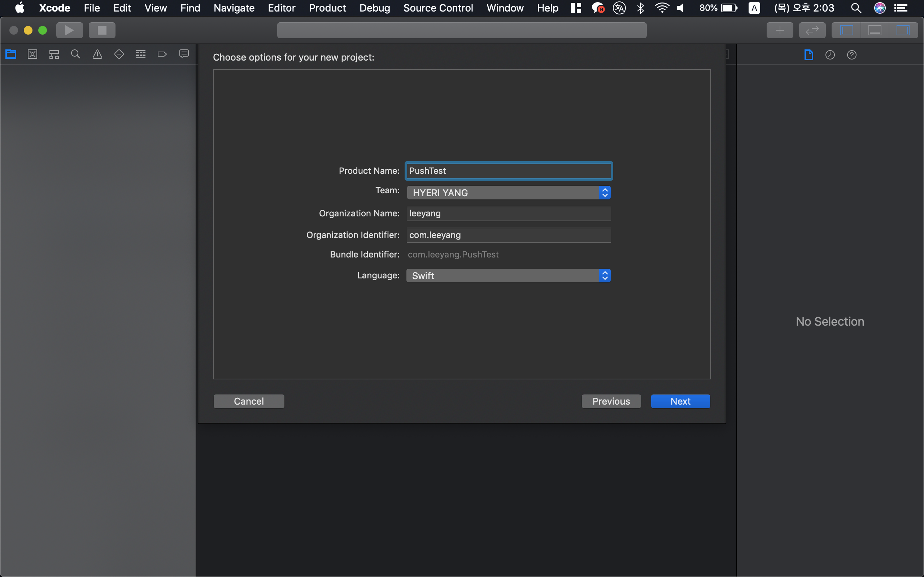Open the Find navigator magnifier icon
This screenshot has height=577, width=924.
tap(75, 54)
